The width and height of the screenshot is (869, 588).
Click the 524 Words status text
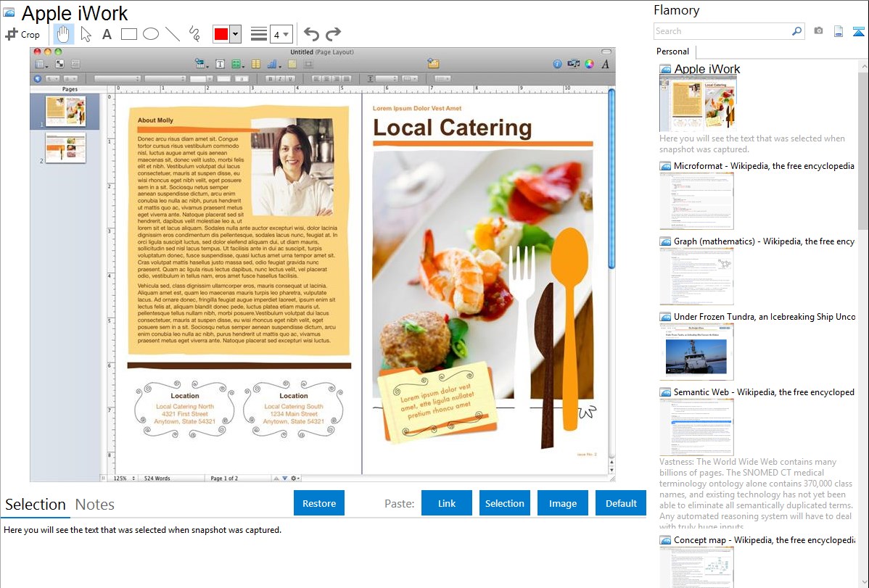point(157,478)
